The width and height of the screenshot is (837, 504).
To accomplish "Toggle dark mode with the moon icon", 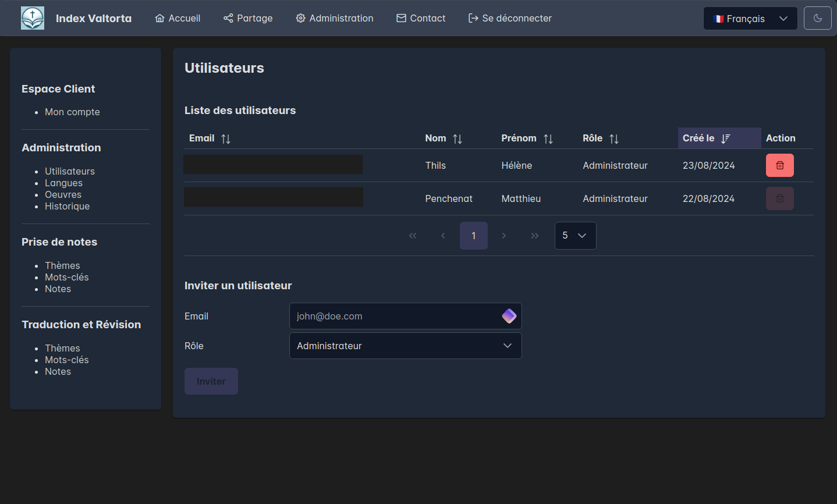I will pos(817,19).
